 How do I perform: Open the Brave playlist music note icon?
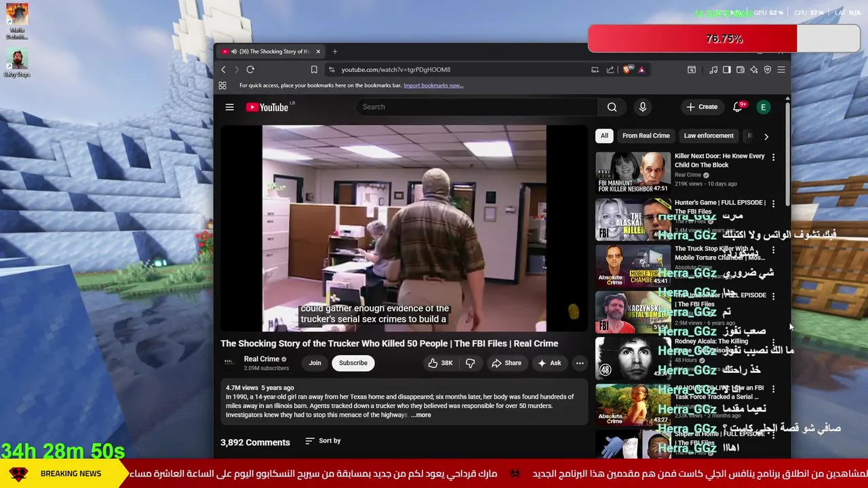[x=713, y=70]
